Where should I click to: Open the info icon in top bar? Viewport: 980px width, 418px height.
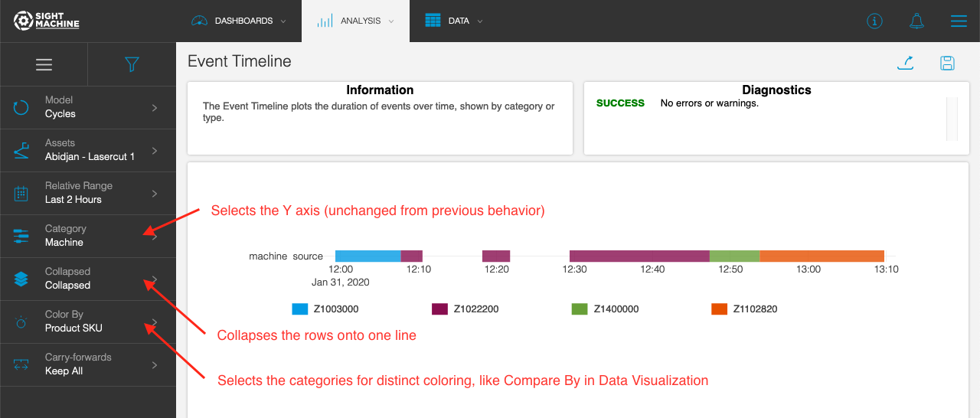(x=874, y=21)
